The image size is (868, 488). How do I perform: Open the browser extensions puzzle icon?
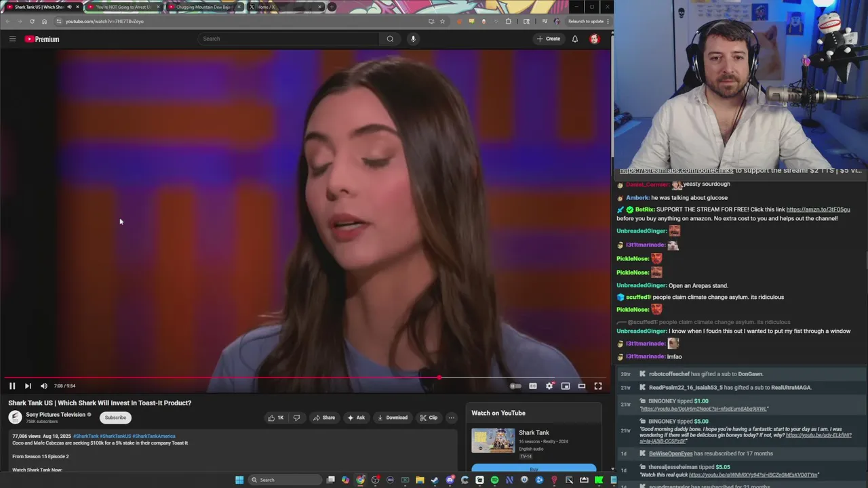pyautogui.click(x=508, y=21)
